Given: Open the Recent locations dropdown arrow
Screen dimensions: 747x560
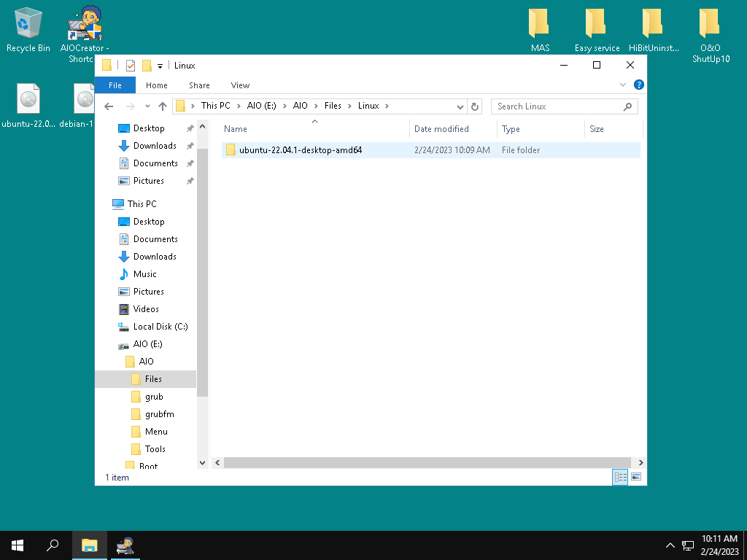Looking at the screenshot, I should tap(147, 106).
